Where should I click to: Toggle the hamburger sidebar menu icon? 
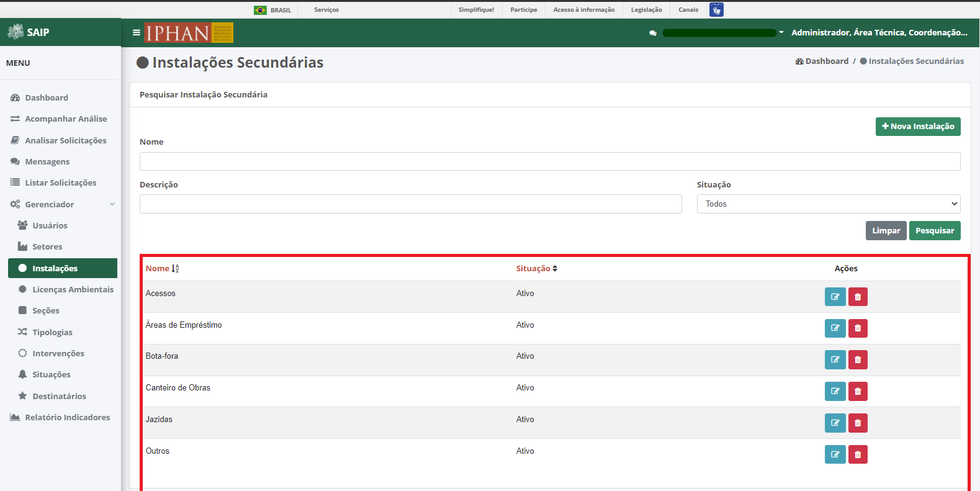pos(137,32)
